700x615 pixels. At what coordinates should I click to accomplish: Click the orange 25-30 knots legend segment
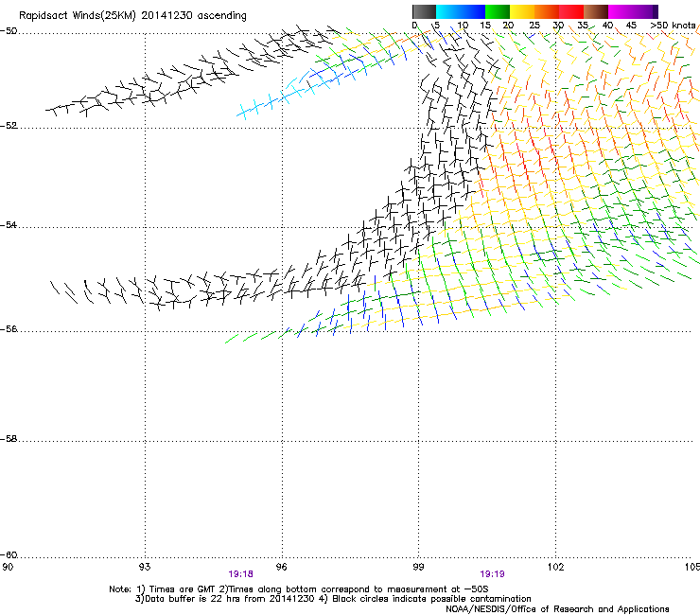coord(547,11)
